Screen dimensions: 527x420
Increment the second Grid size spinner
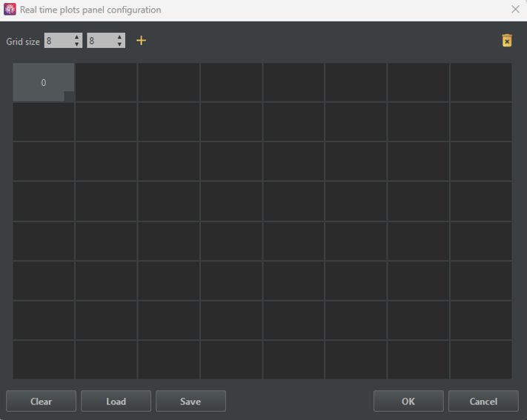point(119,37)
